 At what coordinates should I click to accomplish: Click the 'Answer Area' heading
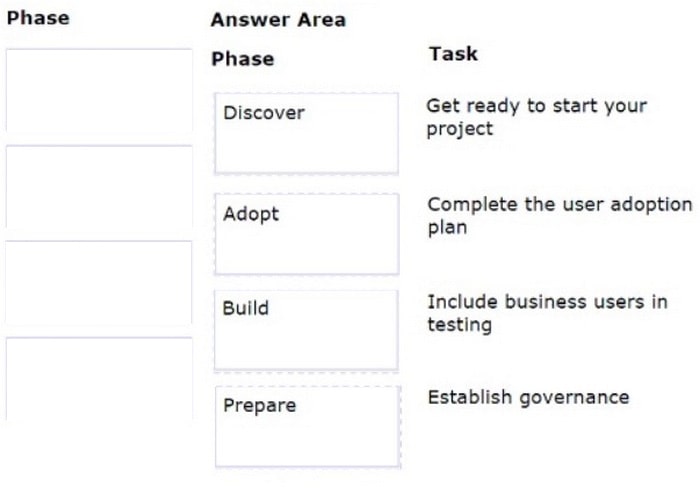pyautogui.click(x=279, y=20)
